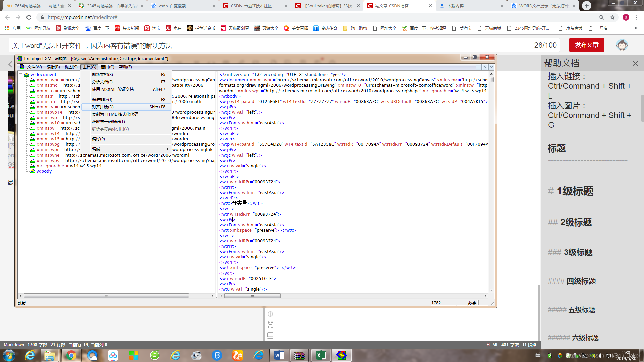Open Chrome three-dot menu
Image resolution: width=644 pixels, height=362 pixels.
point(637,17)
